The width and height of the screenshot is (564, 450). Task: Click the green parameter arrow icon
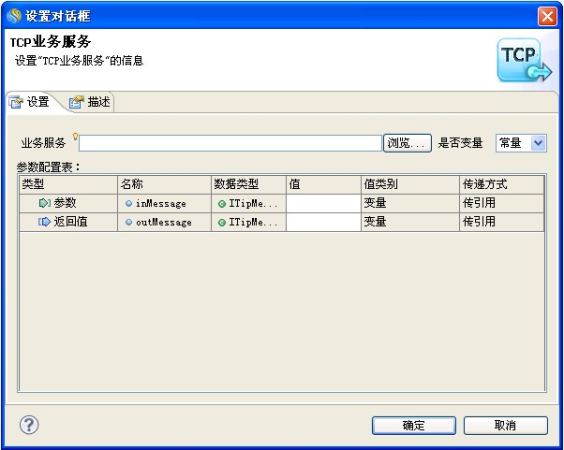click(x=44, y=203)
